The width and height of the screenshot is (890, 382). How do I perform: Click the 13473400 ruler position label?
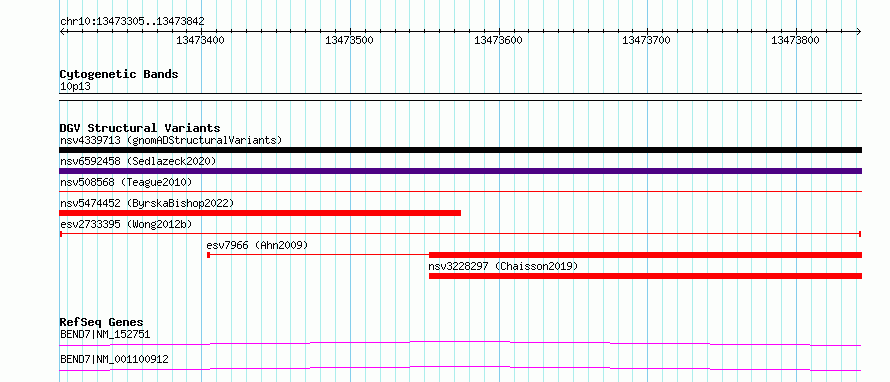201,40
